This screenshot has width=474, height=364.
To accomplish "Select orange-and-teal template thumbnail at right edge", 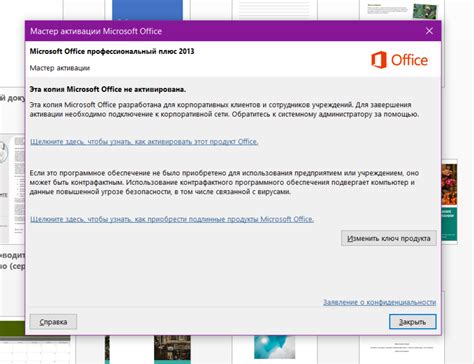I will point(449,201).
